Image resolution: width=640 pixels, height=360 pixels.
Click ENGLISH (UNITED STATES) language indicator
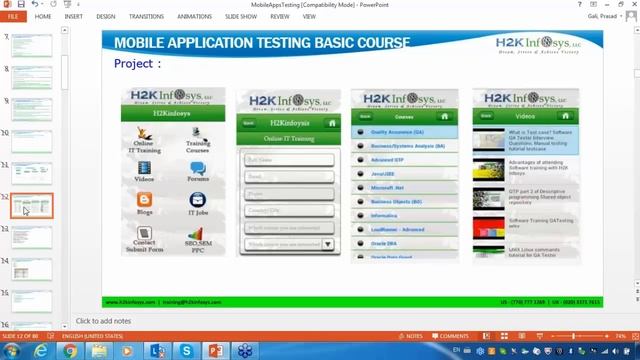[x=92, y=336]
